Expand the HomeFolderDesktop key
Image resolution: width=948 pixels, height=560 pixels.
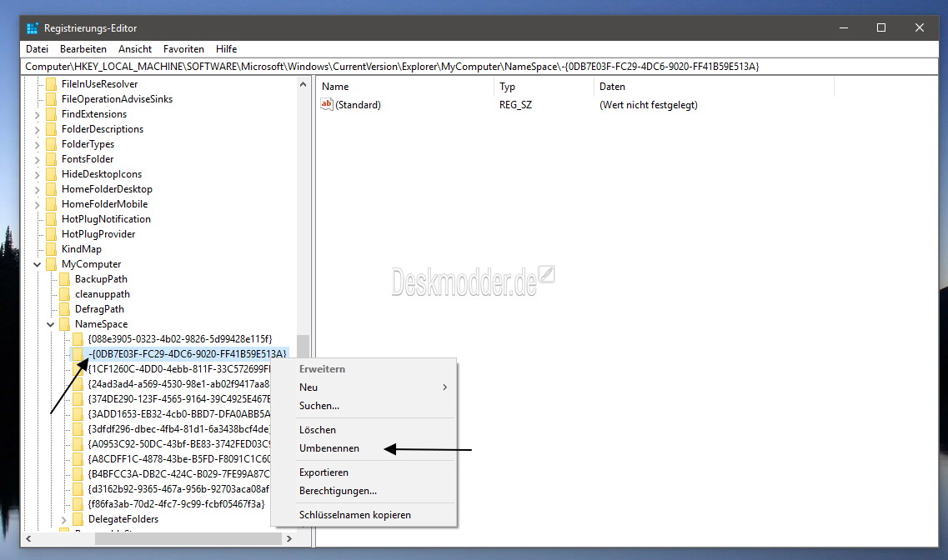38,190
